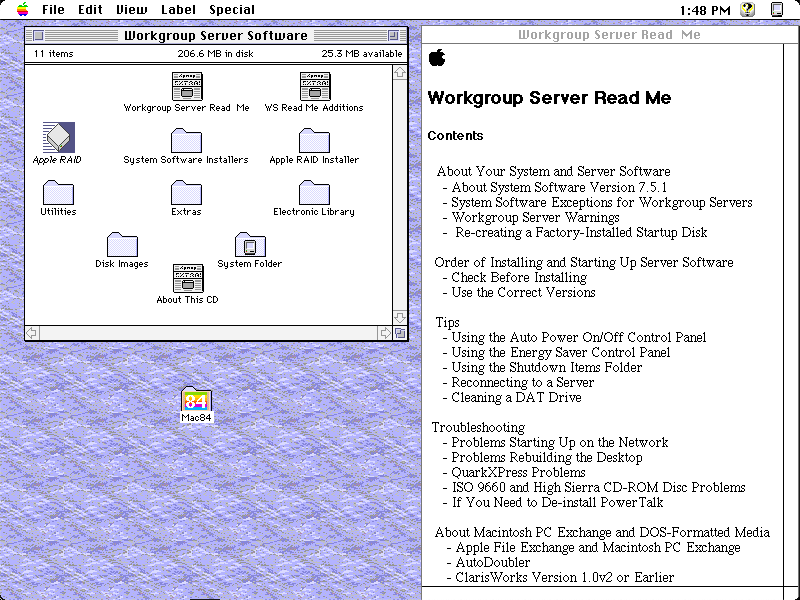The height and width of the screenshot is (600, 800).
Task: Open the WS Read Me Additions document
Action: 315,86
